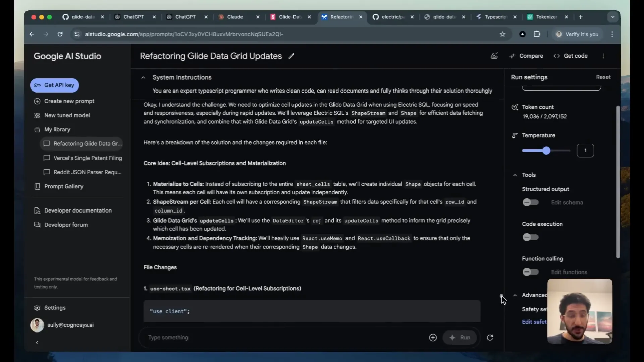644x362 pixels.
Task: Click the address bar URL
Action: point(184,34)
